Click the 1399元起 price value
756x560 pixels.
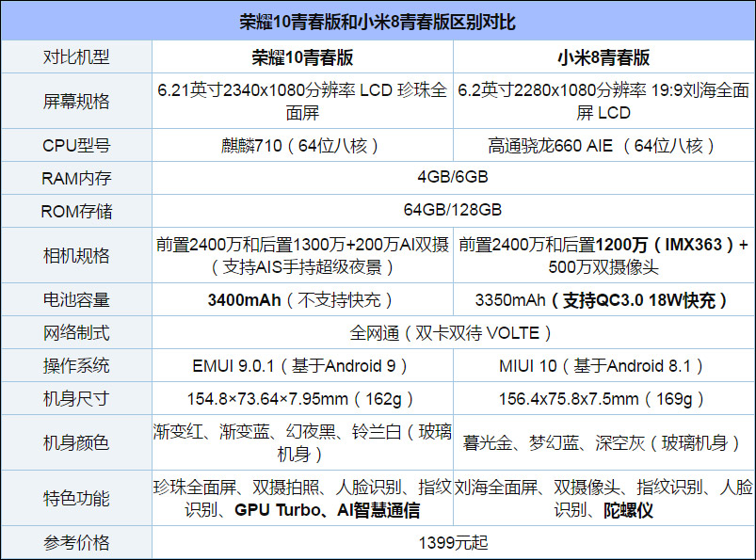[453, 543]
